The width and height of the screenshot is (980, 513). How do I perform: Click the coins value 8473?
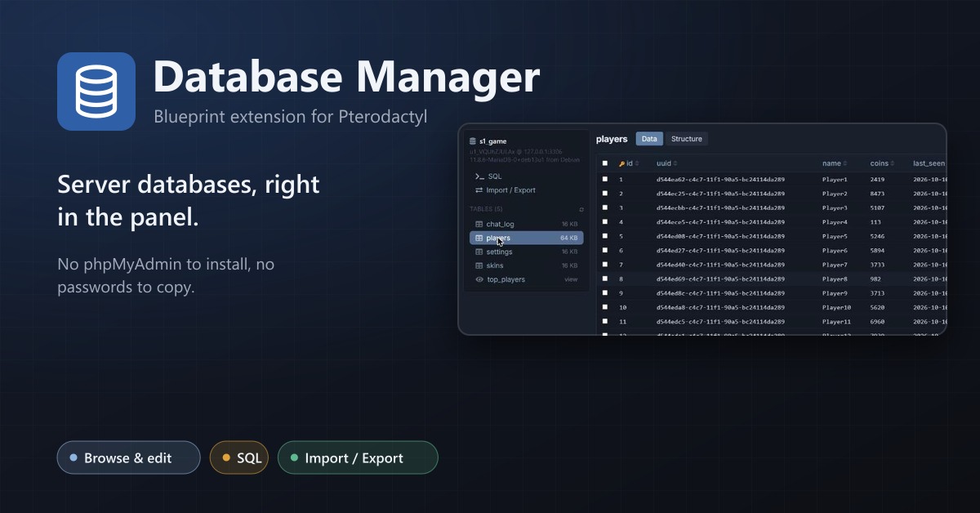(x=877, y=194)
